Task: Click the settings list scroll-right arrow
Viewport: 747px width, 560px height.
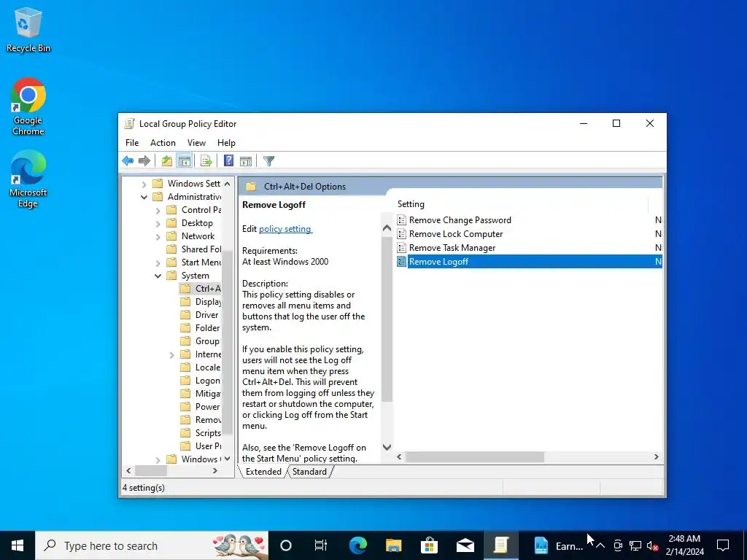Action: pyautogui.click(x=656, y=456)
